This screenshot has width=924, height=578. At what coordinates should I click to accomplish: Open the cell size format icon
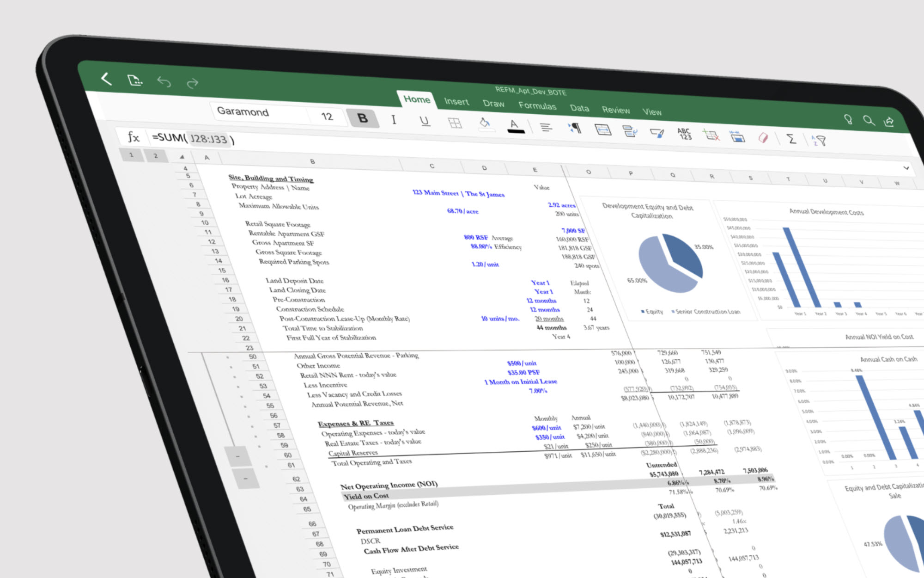[x=737, y=136]
